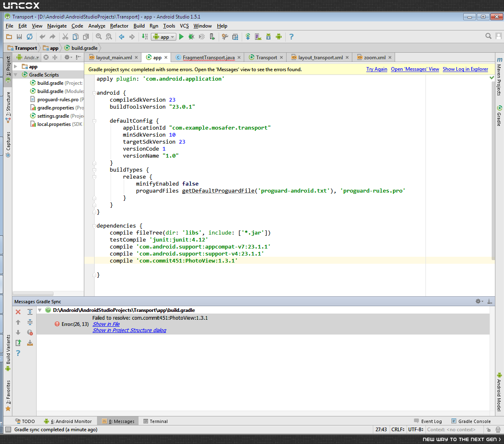Click Show Log in Explorer link

click(x=465, y=69)
